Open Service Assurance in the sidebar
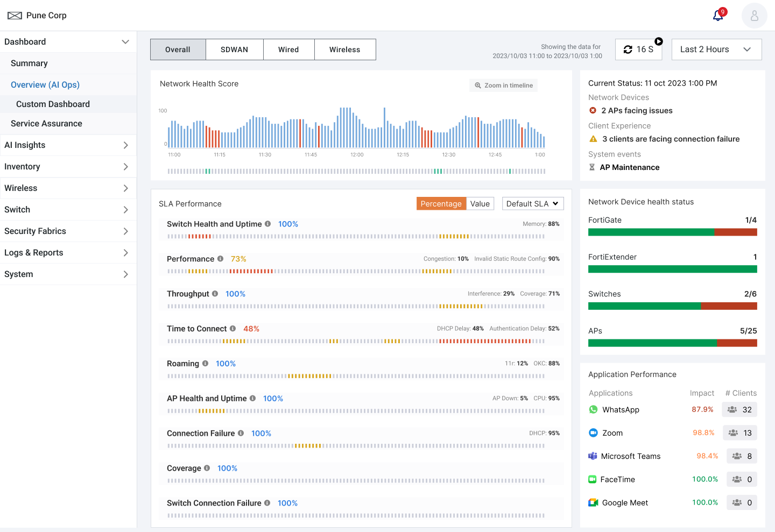This screenshot has width=775, height=532. (x=46, y=124)
